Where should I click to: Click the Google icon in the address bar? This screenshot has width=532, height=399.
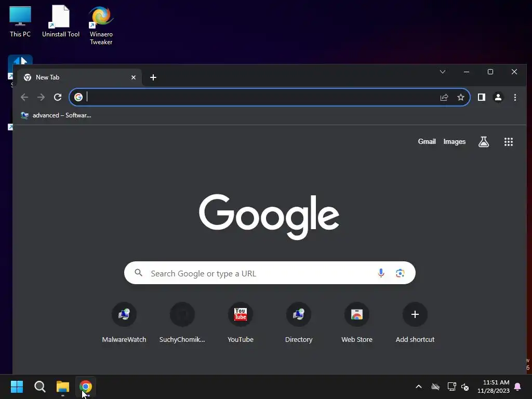click(78, 97)
